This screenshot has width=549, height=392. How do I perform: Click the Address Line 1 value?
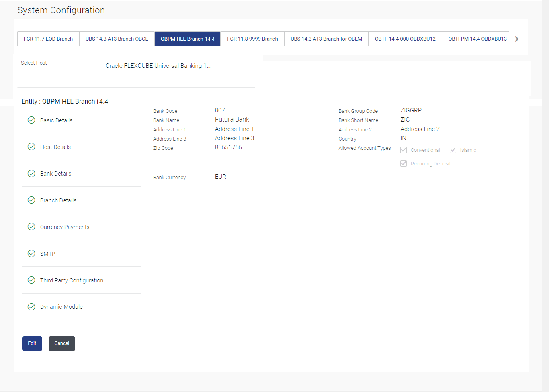click(234, 129)
